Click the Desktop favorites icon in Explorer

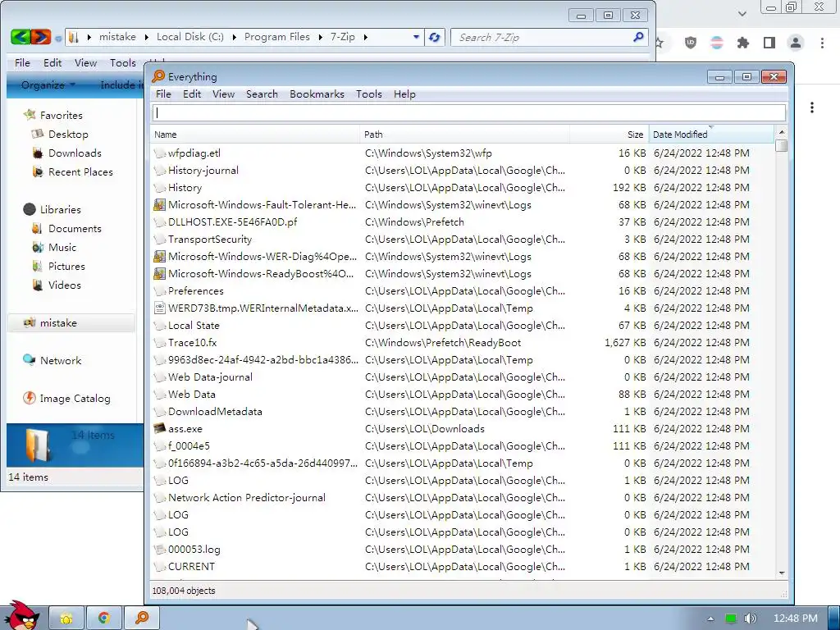38,134
